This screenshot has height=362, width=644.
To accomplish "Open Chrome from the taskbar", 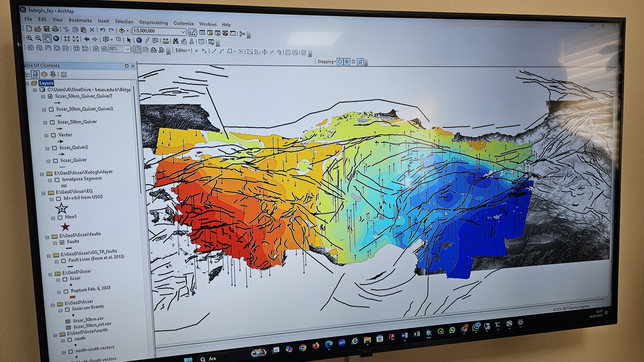I will pyautogui.click(x=303, y=347).
